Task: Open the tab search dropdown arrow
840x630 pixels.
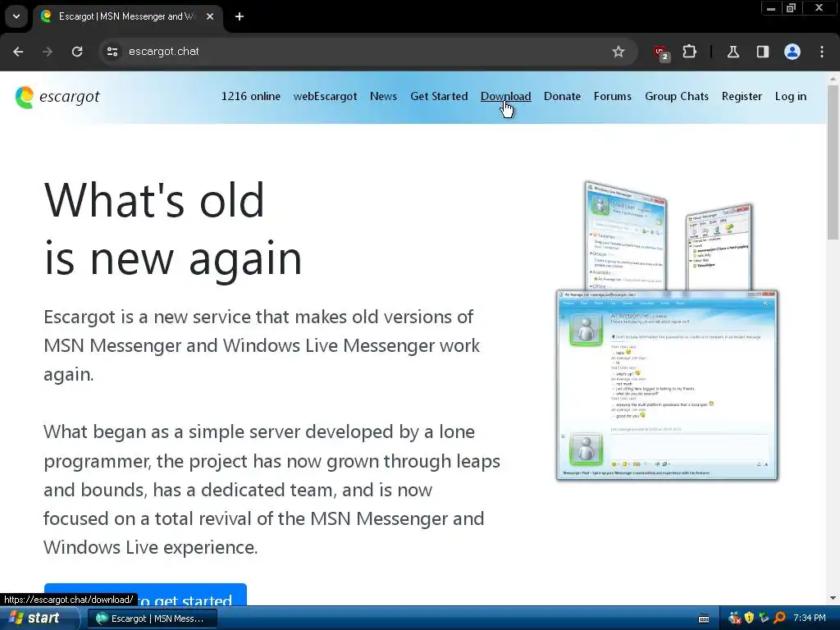Action: pyautogui.click(x=16, y=16)
